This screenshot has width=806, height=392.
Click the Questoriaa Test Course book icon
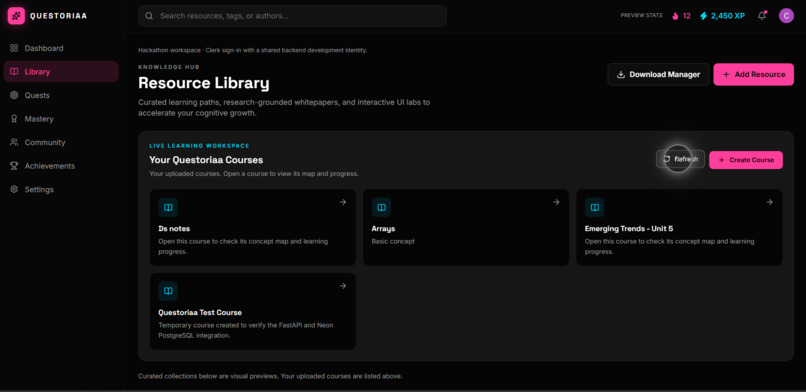click(x=168, y=291)
